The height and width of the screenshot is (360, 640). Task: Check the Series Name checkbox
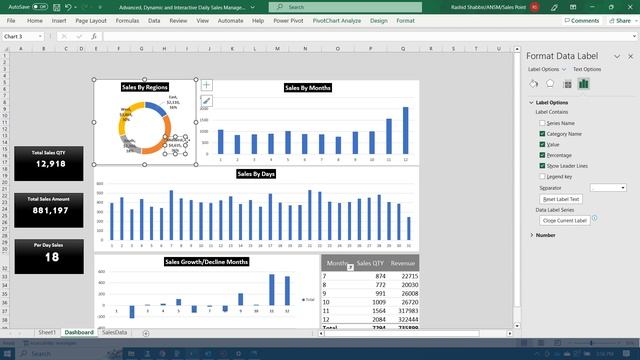coord(542,123)
